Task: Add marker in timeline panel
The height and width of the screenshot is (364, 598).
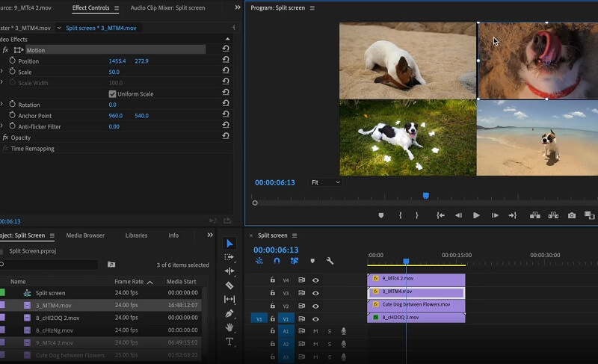Action: coord(312,261)
